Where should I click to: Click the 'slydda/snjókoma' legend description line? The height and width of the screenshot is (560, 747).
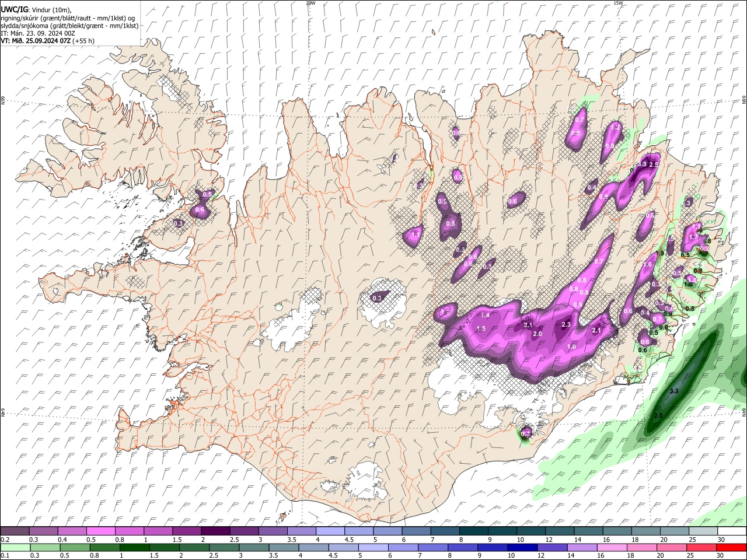click(69, 26)
